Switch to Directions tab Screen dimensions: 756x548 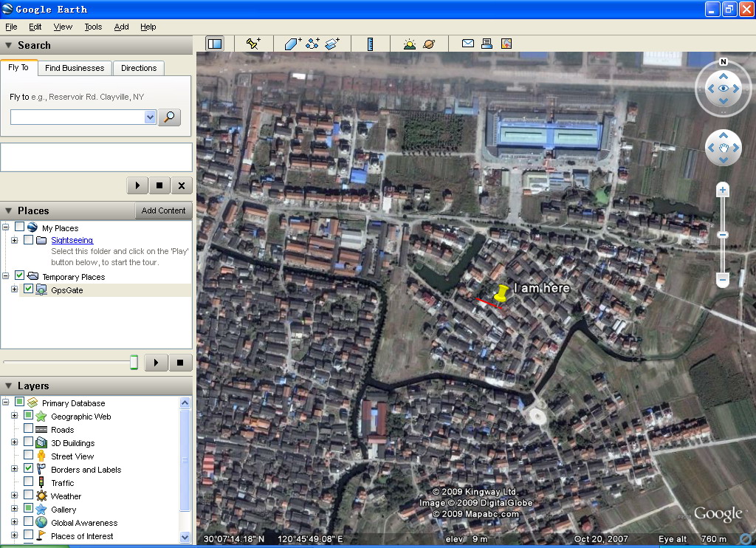point(139,68)
